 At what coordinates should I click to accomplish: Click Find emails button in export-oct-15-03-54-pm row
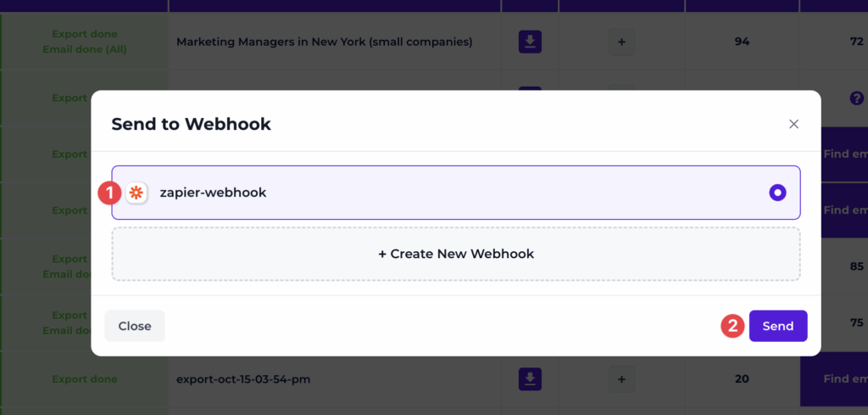834,379
